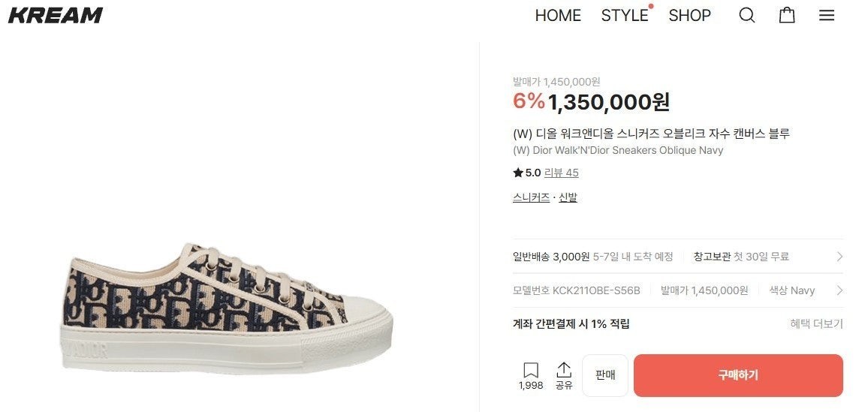Switch to the SHOP menu
The height and width of the screenshot is (412, 868).
tap(689, 15)
